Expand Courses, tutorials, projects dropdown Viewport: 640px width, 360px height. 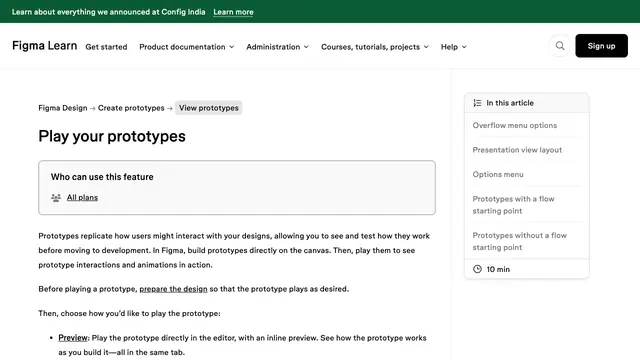click(375, 47)
